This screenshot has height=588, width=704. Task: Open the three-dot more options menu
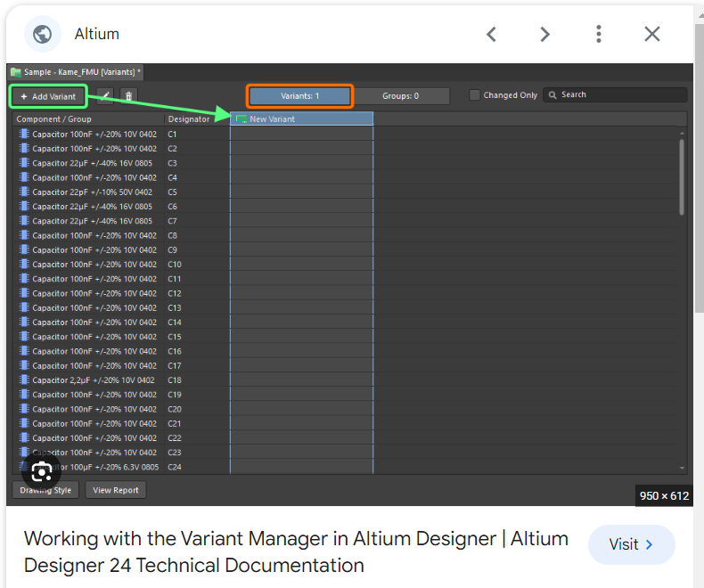pyautogui.click(x=599, y=34)
